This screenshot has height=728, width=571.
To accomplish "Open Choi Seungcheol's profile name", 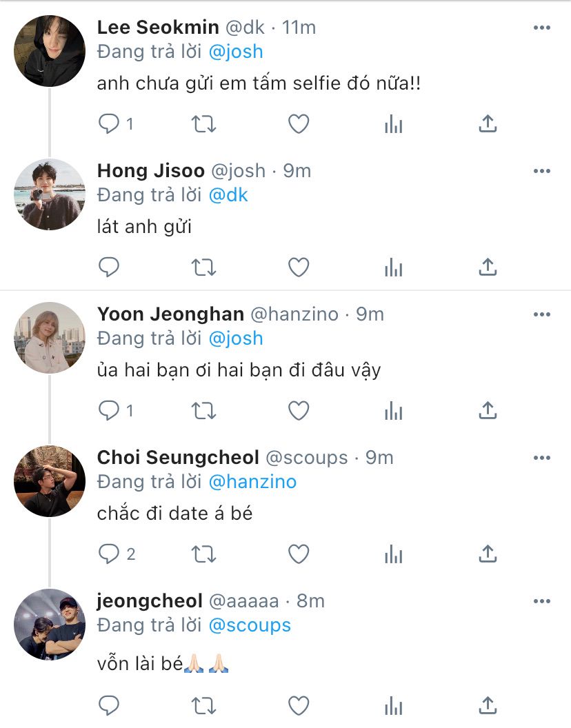I will pos(178,457).
